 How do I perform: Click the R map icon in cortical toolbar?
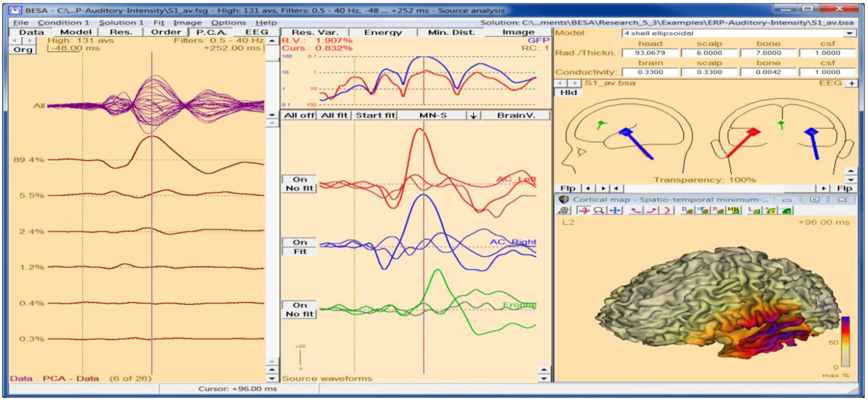click(x=718, y=211)
